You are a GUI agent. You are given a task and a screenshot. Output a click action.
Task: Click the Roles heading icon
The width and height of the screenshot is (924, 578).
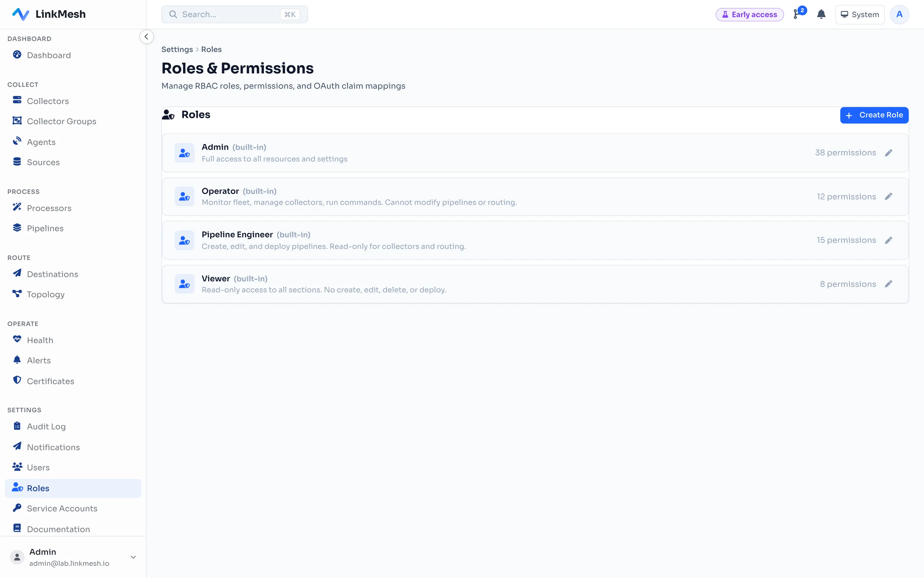click(x=168, y=115)
